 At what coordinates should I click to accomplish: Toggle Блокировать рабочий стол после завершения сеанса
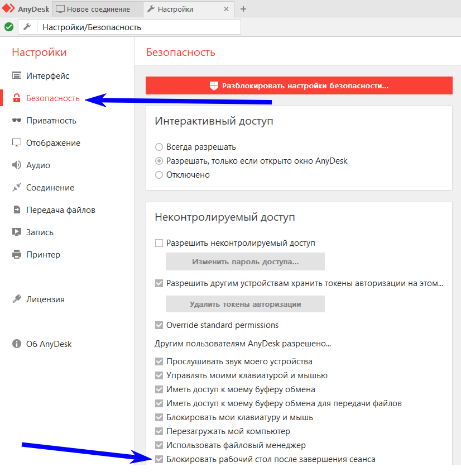pos(159,459)
